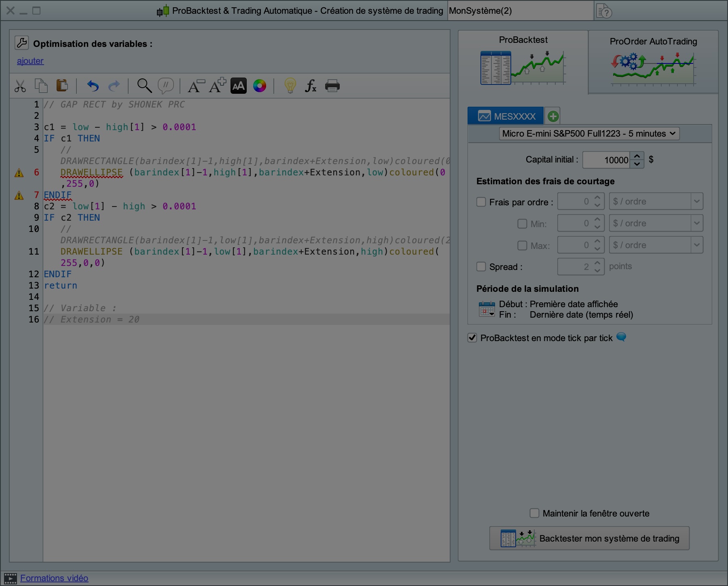Click the tick-by-tick mode info bubble
Image resolution: width=728 pixels, height=586 pixels.
[x=621, y=337]
